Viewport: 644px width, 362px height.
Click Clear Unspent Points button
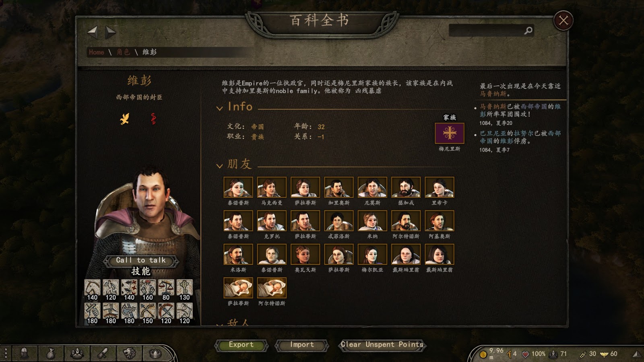382,345
